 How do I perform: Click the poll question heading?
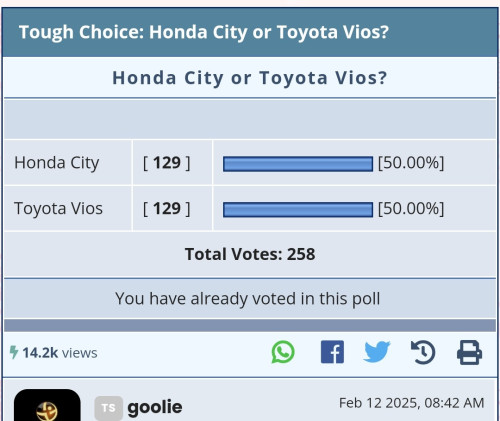250,78
